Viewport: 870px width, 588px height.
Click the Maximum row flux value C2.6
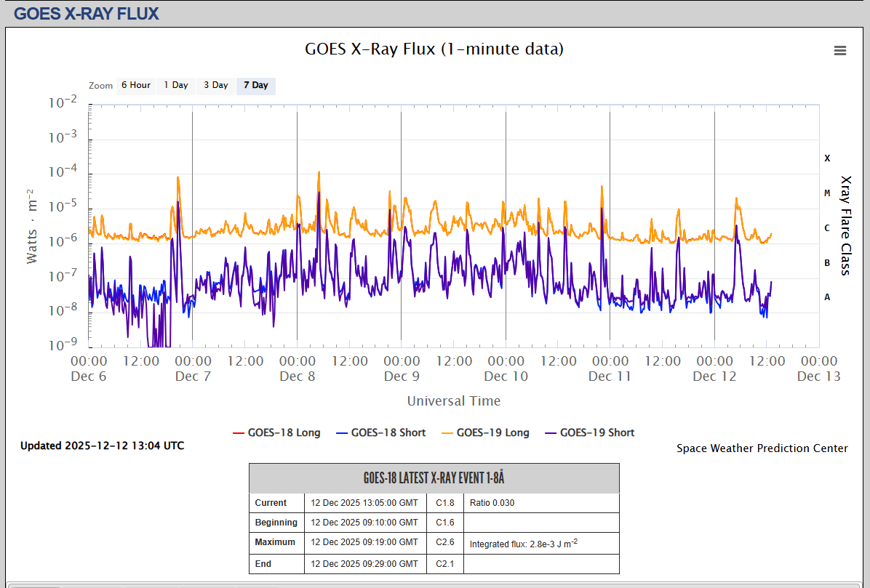tap(444, 542)
